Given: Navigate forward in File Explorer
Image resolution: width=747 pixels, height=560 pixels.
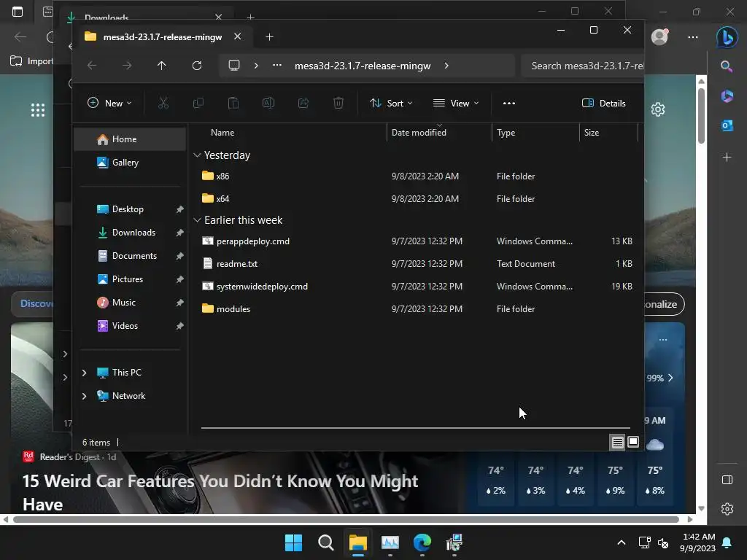Looking at the screenshot, I should [127, 66].
